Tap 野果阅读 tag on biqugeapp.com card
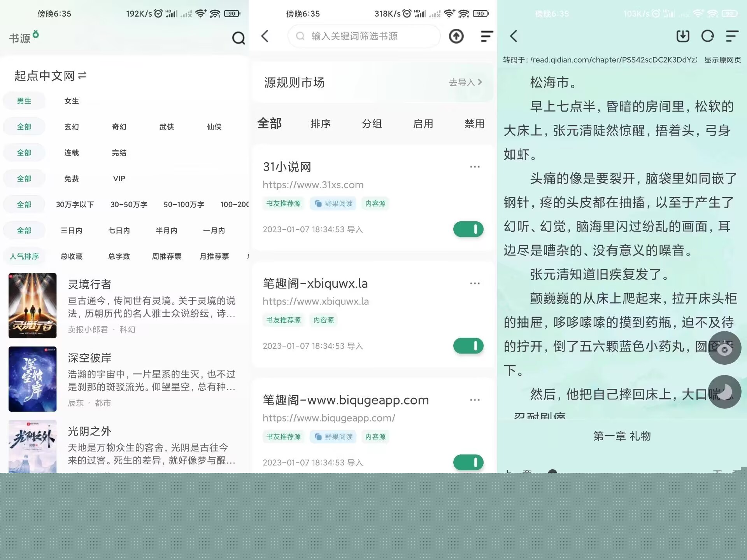The height and width of the screenshot is (560, 747). (x=334, y=437)
